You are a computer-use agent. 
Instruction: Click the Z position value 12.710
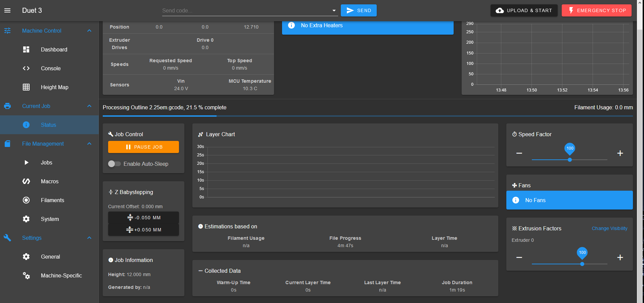(251, 27)
